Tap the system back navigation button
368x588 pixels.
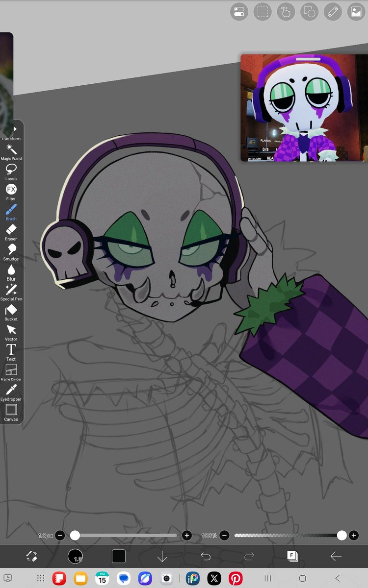tap(338, 578)
